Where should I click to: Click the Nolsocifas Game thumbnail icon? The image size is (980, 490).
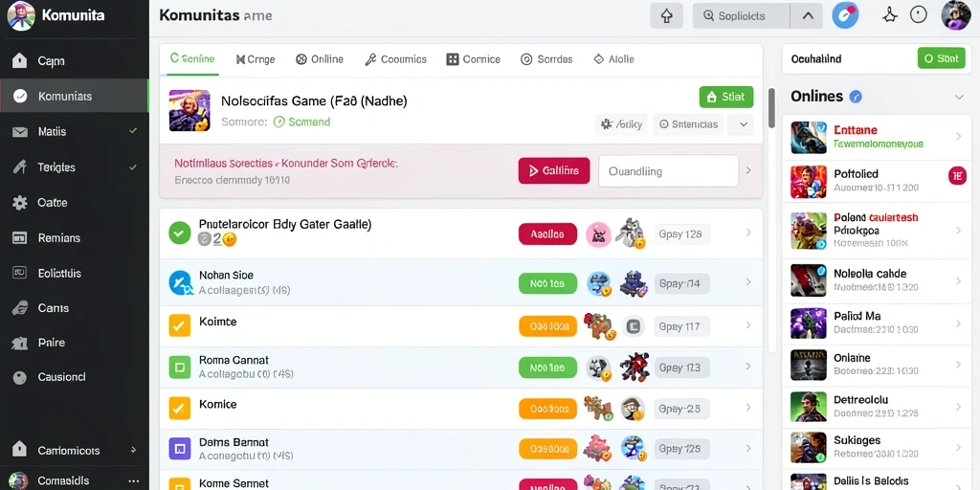(189, 110)
